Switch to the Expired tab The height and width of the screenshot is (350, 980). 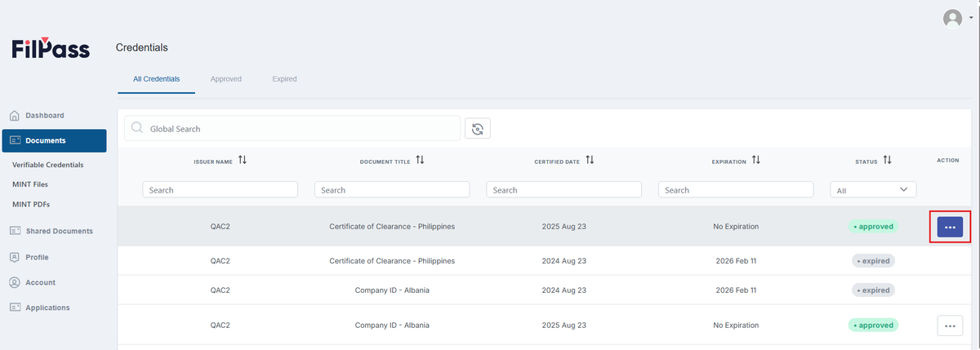tap(285, 79)
